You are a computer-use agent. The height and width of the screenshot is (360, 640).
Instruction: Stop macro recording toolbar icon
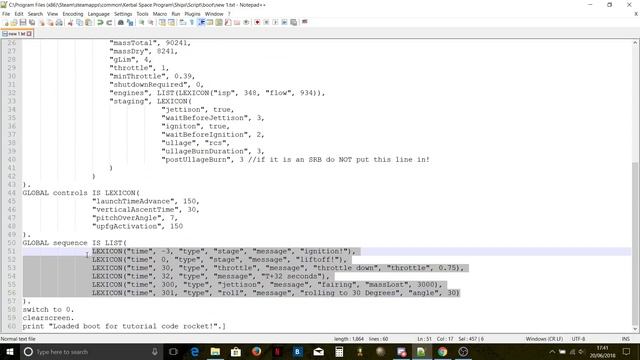click(266, 22)
